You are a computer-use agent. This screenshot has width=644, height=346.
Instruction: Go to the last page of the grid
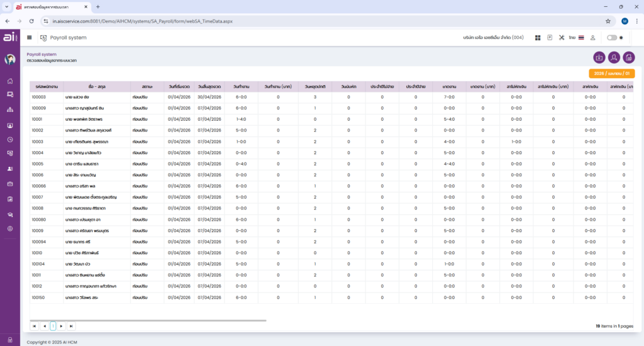(71, 326)
